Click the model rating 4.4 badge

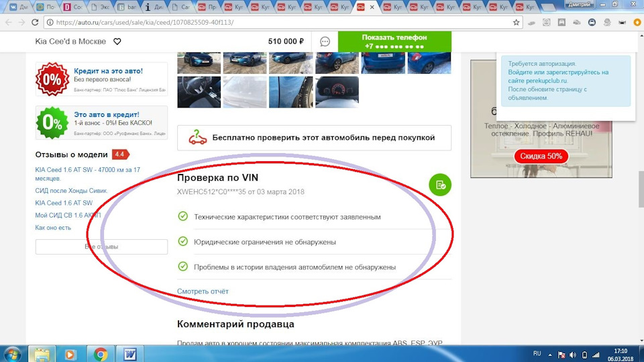pos(120,154)
